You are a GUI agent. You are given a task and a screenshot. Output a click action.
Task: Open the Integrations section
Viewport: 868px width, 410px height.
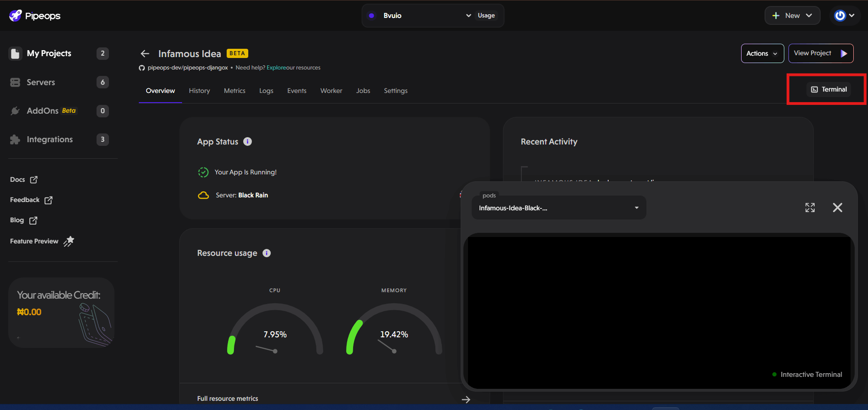click(50, 139)
